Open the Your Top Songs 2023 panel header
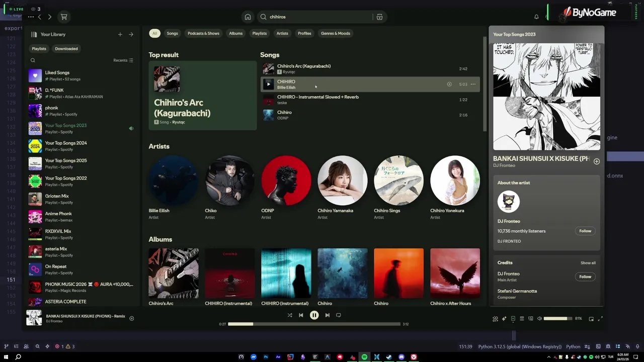Image resolution: width=644 pixels, height=362 pixels. tap(514, 34)
